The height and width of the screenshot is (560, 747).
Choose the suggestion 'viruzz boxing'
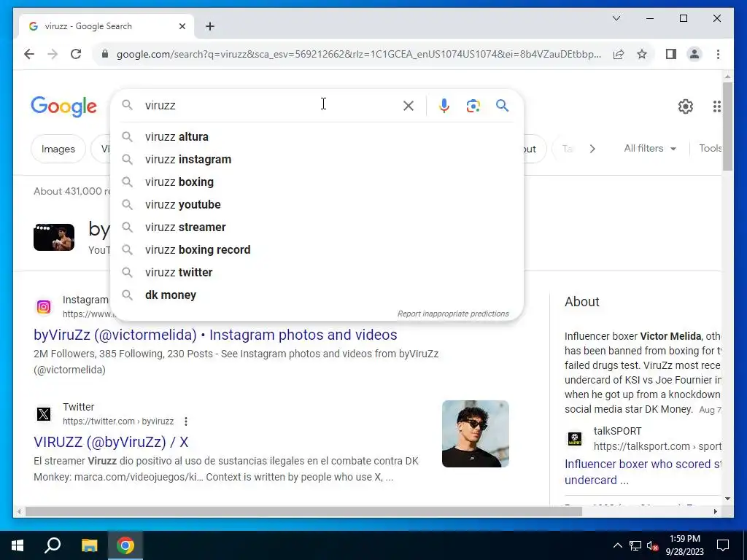click(317, 182)
